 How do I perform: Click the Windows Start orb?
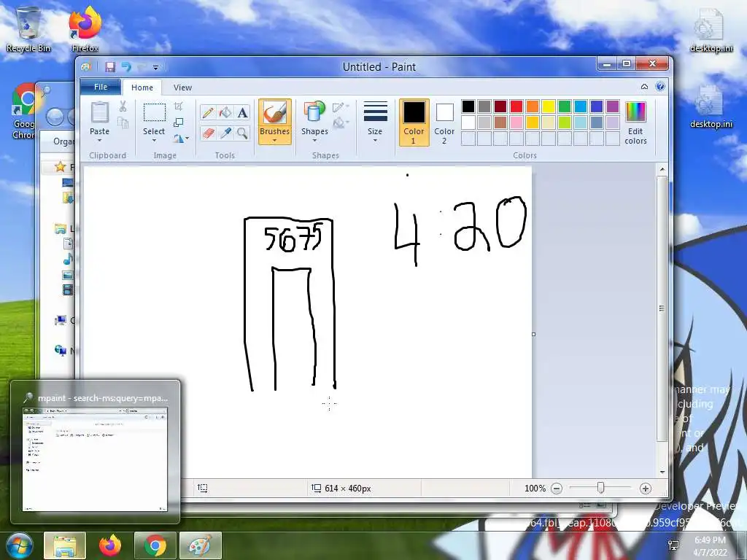click(x=19, y=545)
